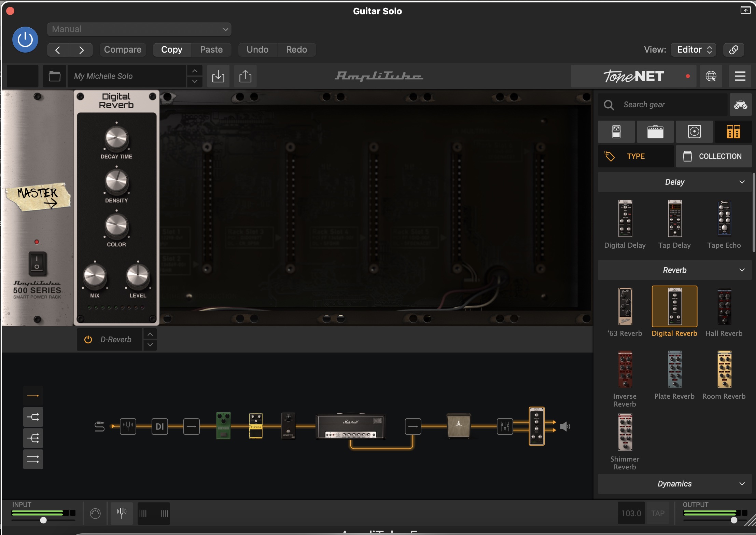756x535 pixels.
Task: Click the COLOR knob
Action: pyautogui.click(x=116, y=226)
